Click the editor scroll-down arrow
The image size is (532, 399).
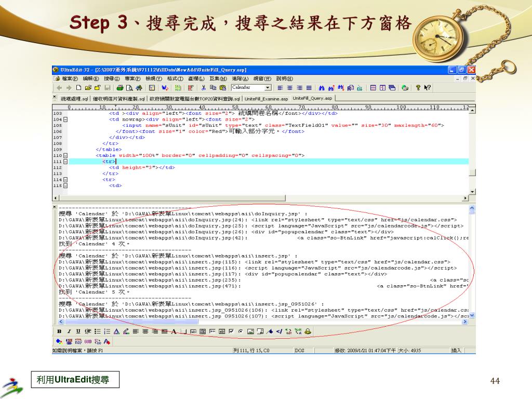point(472,192)
